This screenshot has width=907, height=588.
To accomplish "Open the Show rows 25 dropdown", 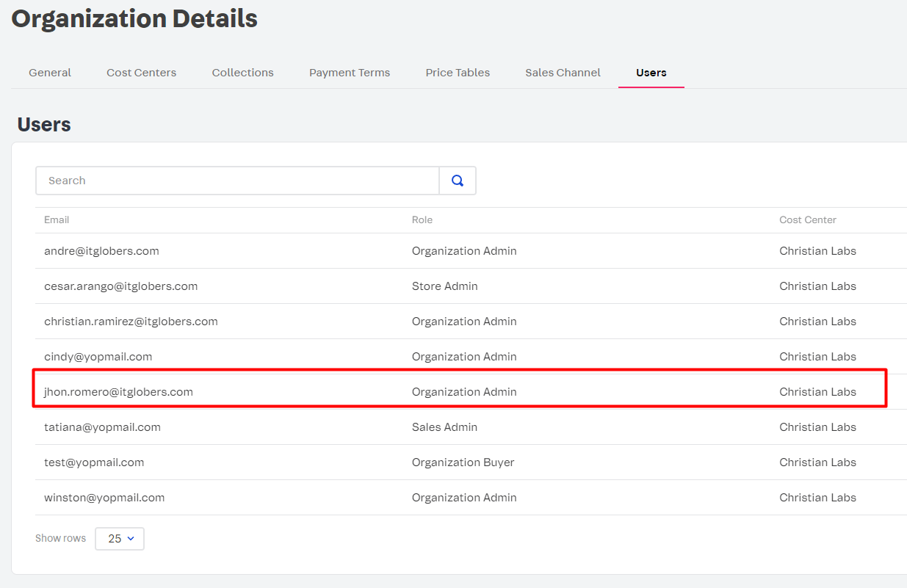I will click(120, 539).
